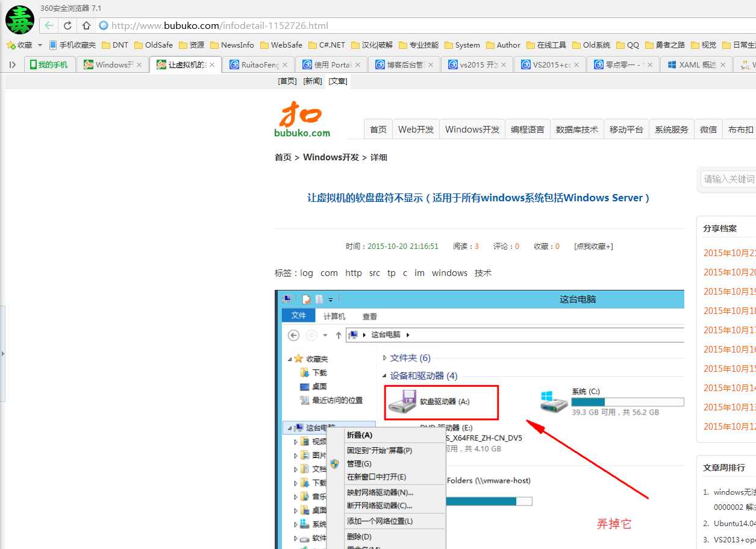Screen dimensions: 756x549
Task: Open the 数据库技术 navigation menu item
Action: 577,129
